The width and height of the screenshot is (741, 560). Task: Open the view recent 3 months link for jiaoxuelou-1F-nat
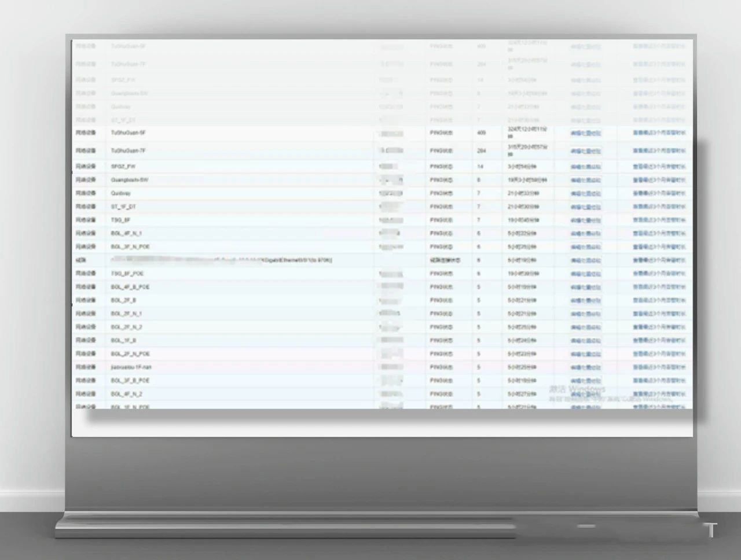coord(659,367)
